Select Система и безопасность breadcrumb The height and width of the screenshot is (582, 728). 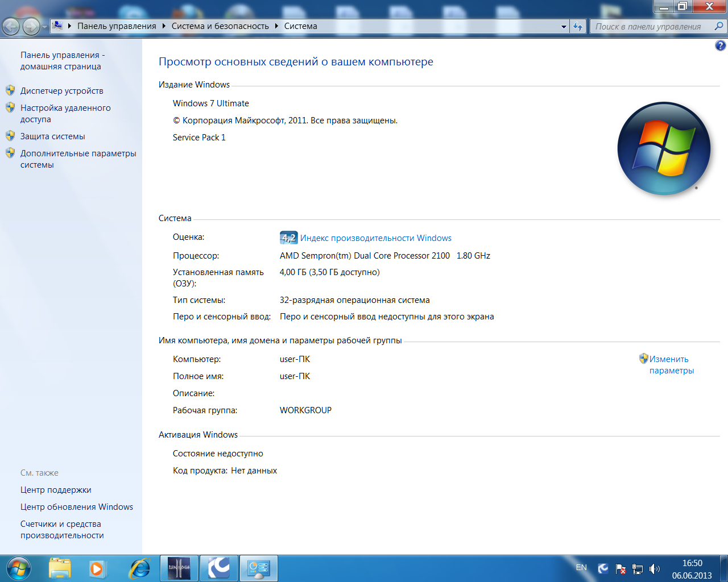[220, 26]
